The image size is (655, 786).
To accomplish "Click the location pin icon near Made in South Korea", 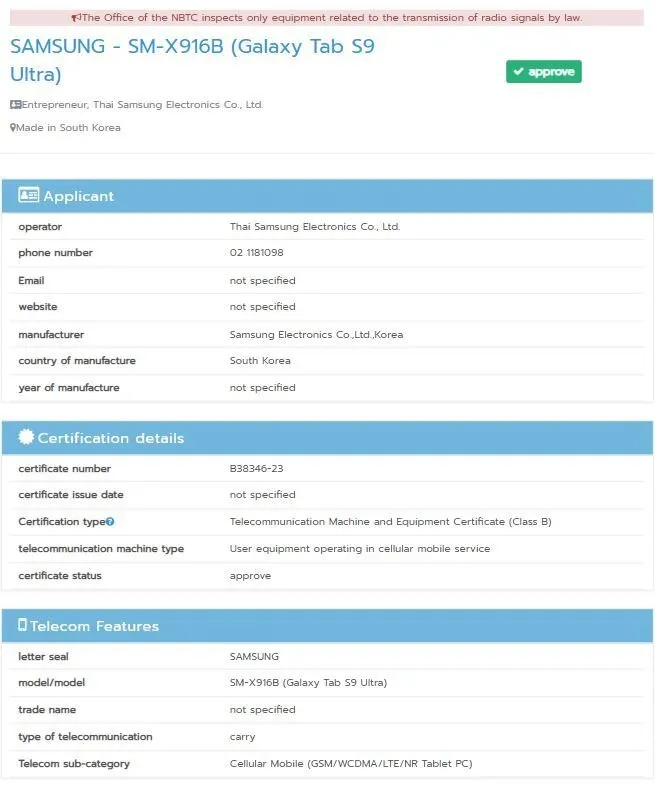I will coord(13,128).
